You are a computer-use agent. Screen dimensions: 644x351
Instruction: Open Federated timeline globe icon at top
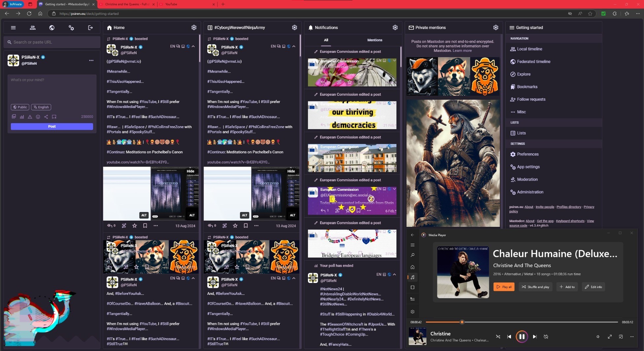pos(52,28)
